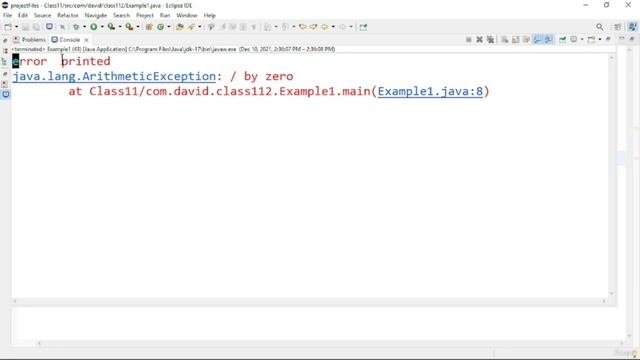This screenshot has height=360, width=640.
Task: Open the dropdown arrow next to Coverage
Action: [x=120, y=27]
